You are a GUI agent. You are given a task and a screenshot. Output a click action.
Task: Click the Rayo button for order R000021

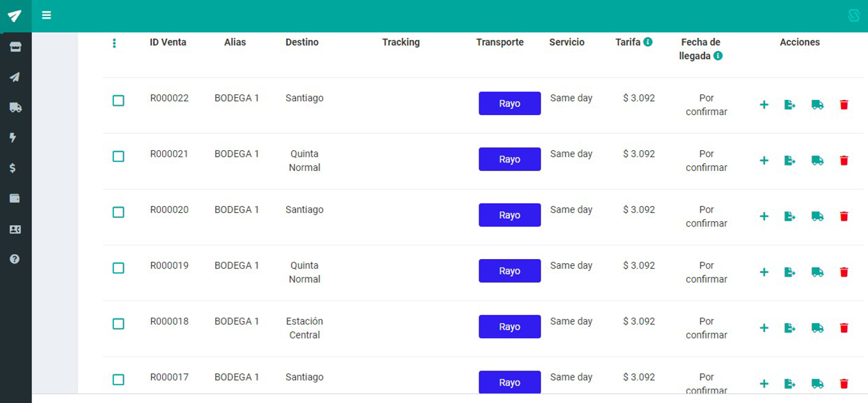pyautogui.click(x=509, y=159)
